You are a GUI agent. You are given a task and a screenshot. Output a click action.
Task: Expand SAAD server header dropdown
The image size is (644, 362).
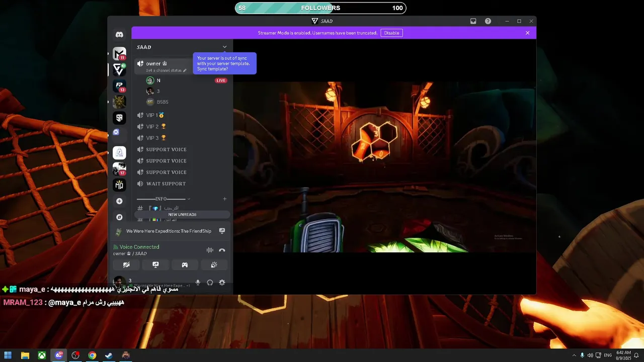click(x=224, y=47)
